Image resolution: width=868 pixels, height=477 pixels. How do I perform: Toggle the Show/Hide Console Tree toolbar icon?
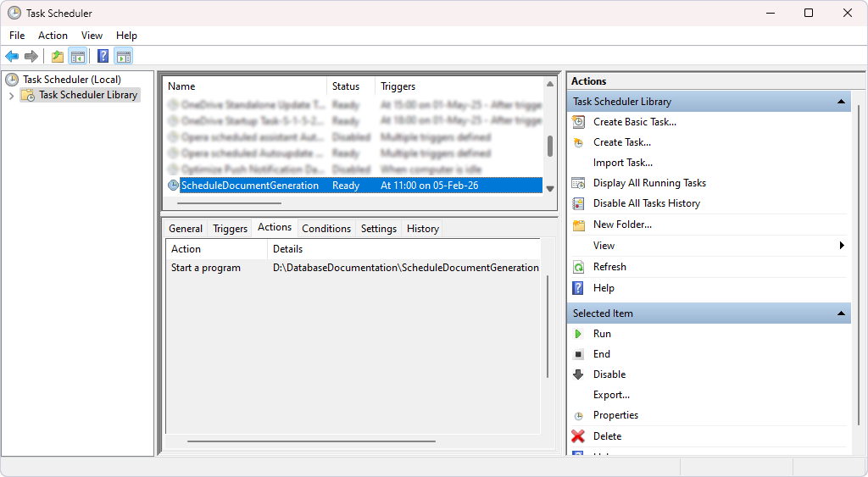(77, 56)
